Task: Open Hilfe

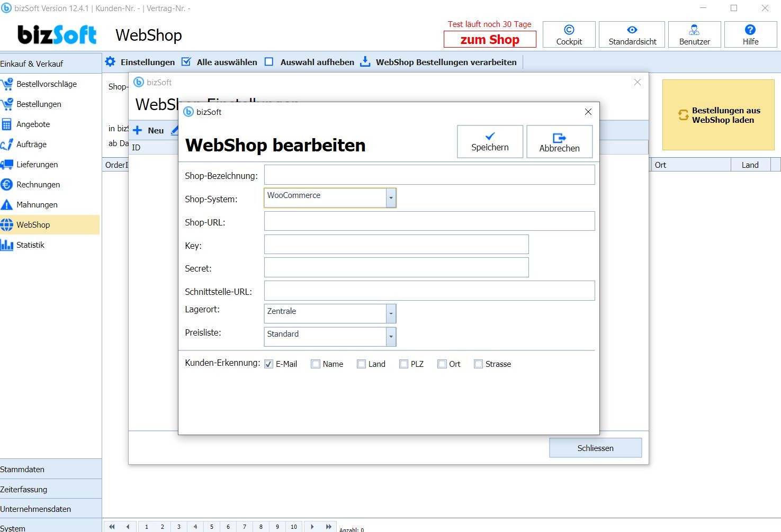Action: point(750,35)
